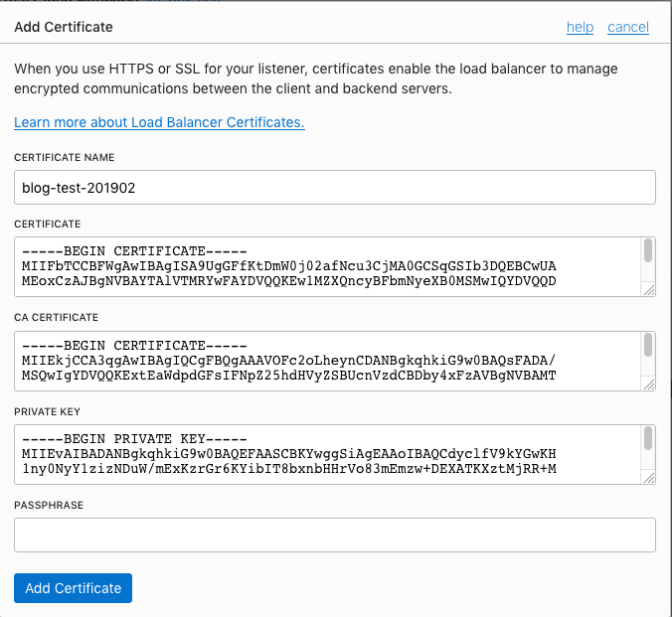Click the Certificate text area resize grip icon
This screenshot has width=672, height=617.
649,290
